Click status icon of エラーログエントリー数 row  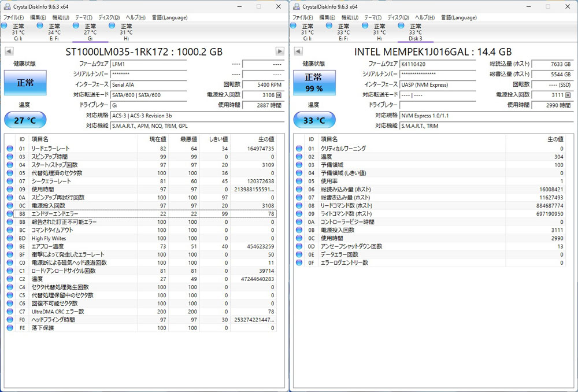[299, 262]
